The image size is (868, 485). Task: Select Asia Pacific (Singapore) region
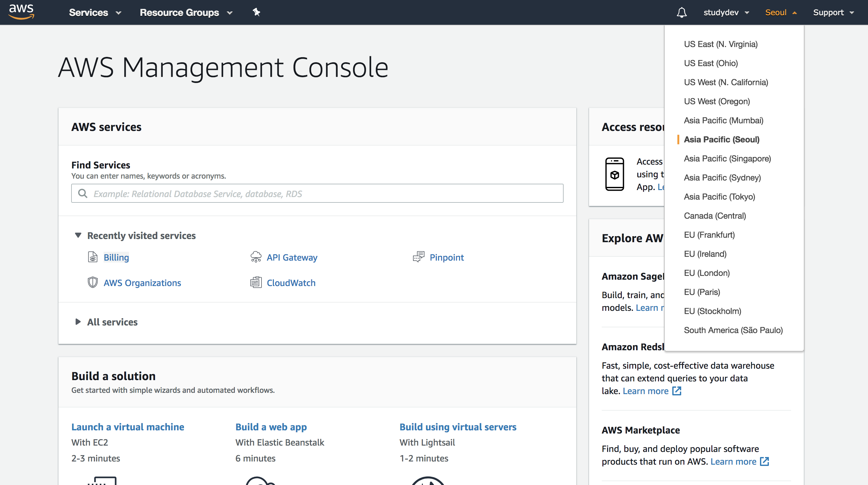click(728, 158)
